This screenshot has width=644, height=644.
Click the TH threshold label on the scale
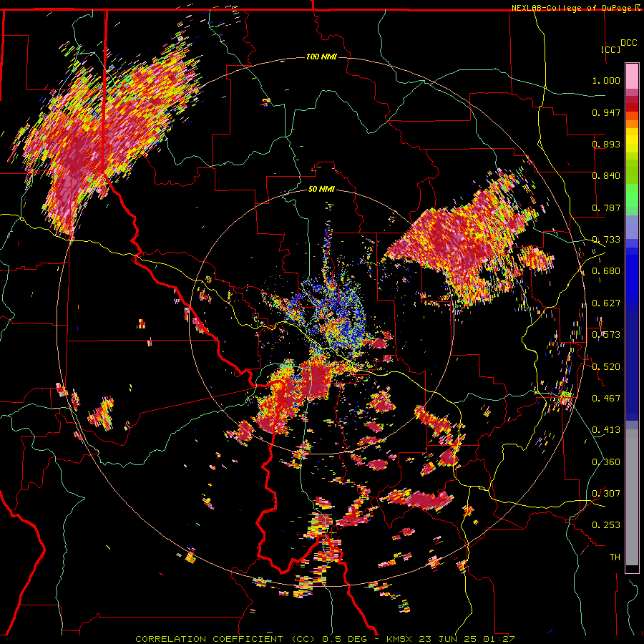pos(615,557)
